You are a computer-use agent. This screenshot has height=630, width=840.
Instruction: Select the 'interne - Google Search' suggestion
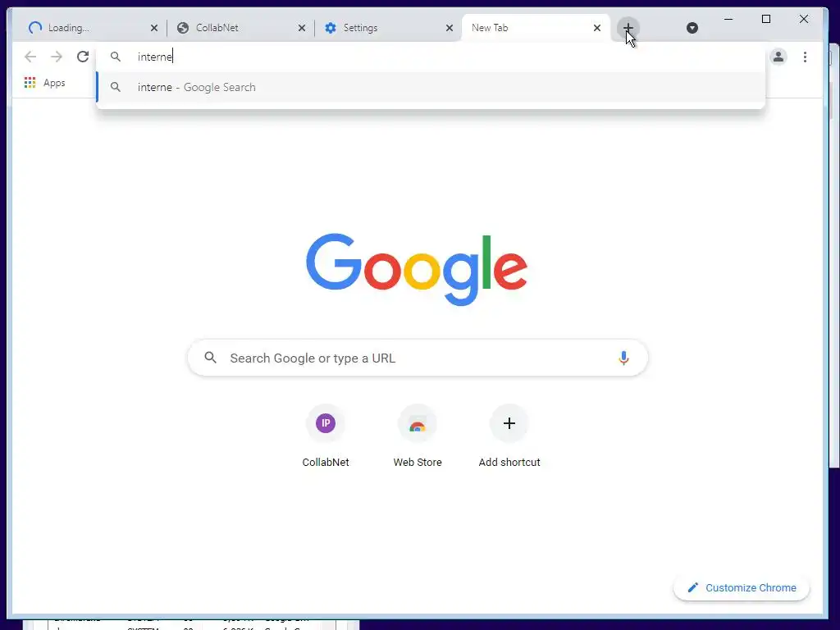(x=430, y=87)
